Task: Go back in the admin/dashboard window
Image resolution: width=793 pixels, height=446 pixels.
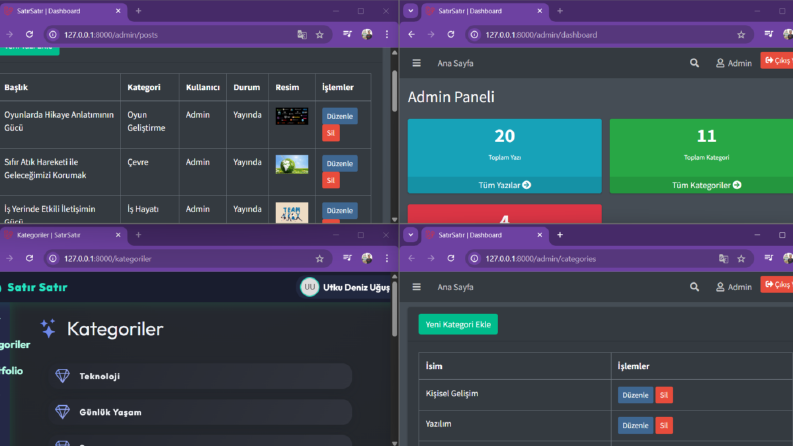Action: click(411, 34)
